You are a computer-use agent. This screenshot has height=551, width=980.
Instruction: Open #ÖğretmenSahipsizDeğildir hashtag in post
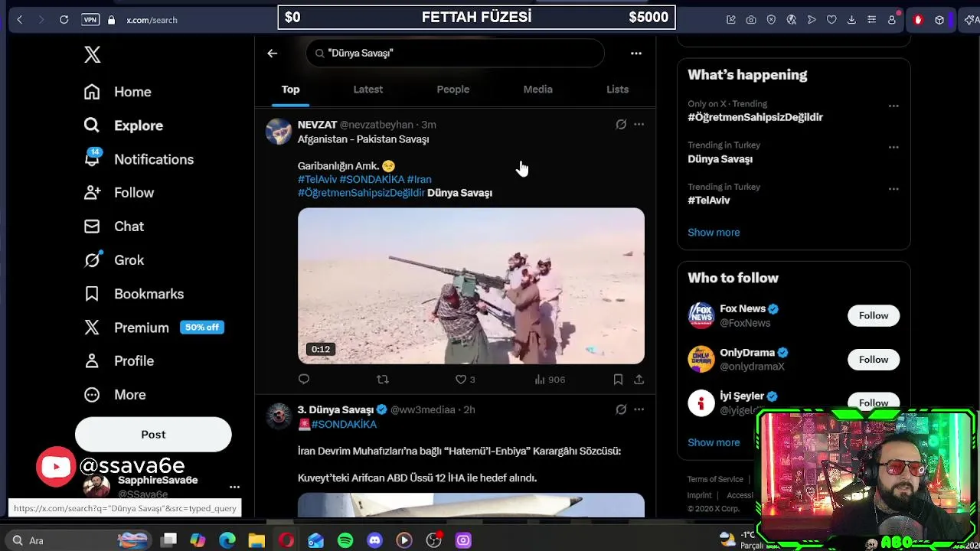click(x=361, y=193)
